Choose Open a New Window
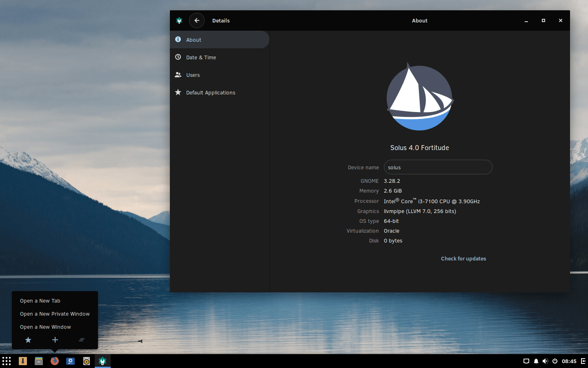The height and width of the screenshot is (368, 588). [x=45, y=327]
